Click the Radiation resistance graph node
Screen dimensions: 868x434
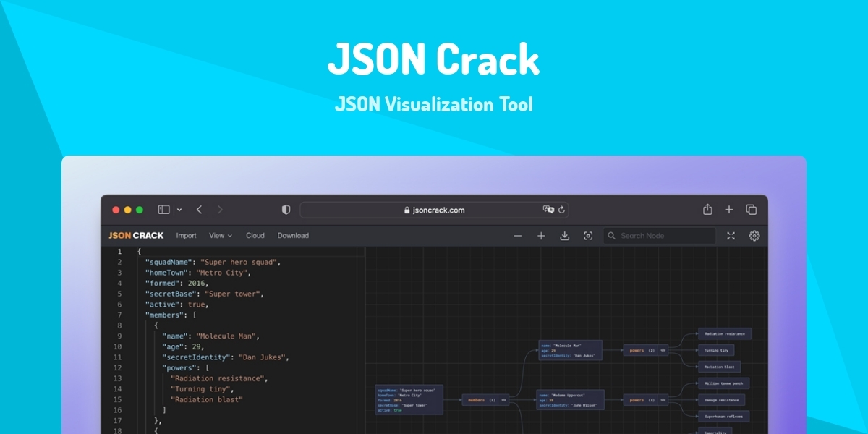[x=725, y=333]
